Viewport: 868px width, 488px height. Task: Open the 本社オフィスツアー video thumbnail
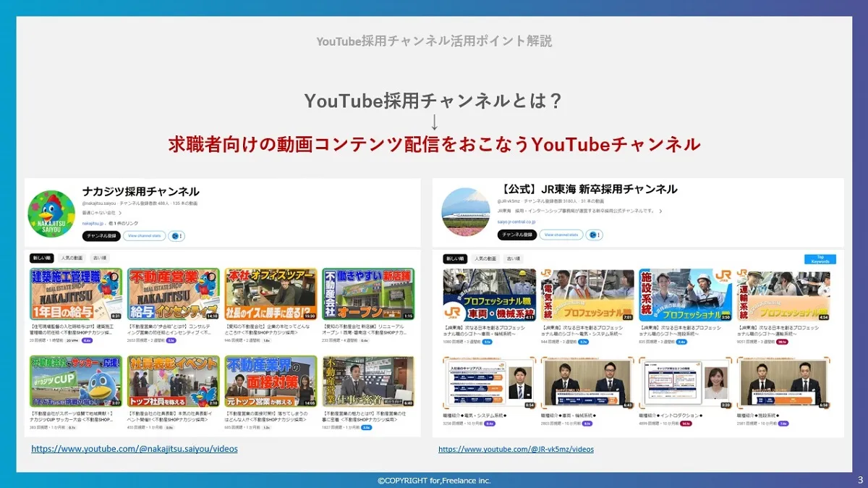tap(271, 295)
